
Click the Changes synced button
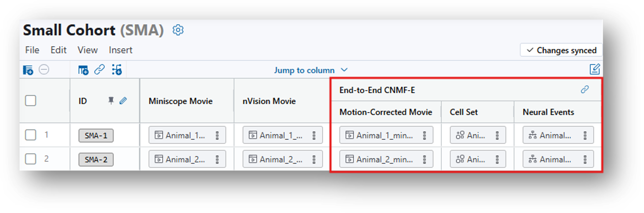pos(561,50)
